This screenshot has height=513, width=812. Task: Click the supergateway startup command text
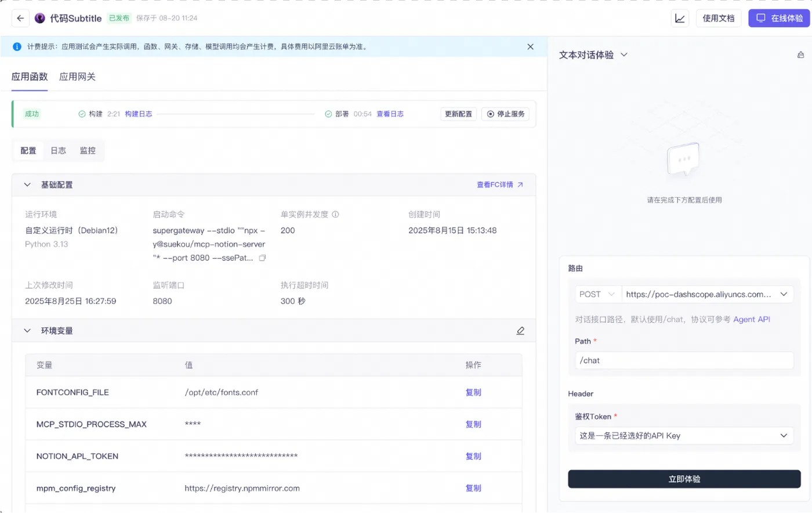tap(209, 244)
